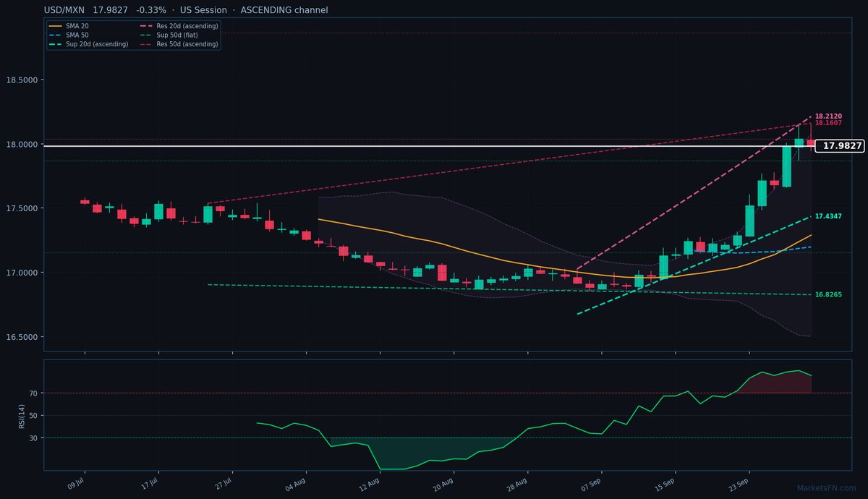Click the tall green candle below 18.0000
The width and height of the screenshot is (868, 499).
pyautogui.click(x=786, y=166)
